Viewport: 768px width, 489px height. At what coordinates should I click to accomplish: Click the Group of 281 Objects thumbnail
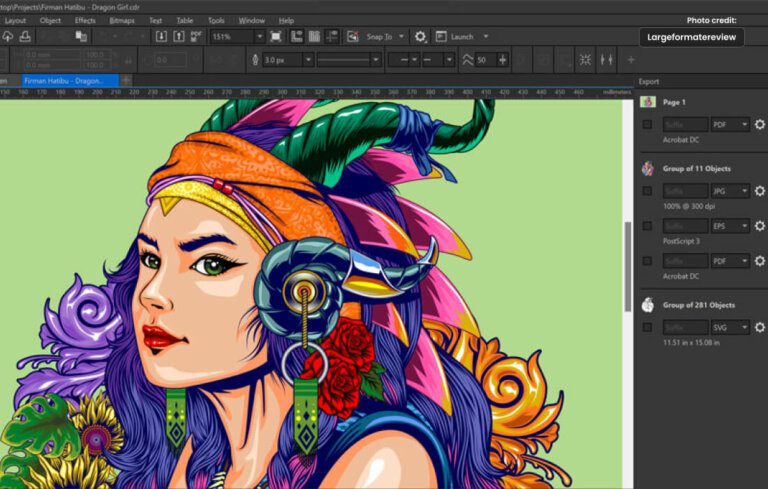pos(648,305)
